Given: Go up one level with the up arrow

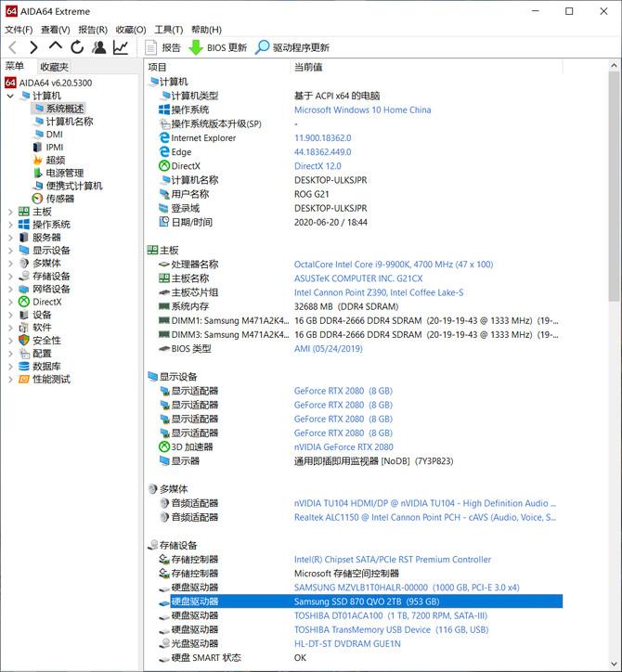Looking at the screenshot, I should [56, 45].
